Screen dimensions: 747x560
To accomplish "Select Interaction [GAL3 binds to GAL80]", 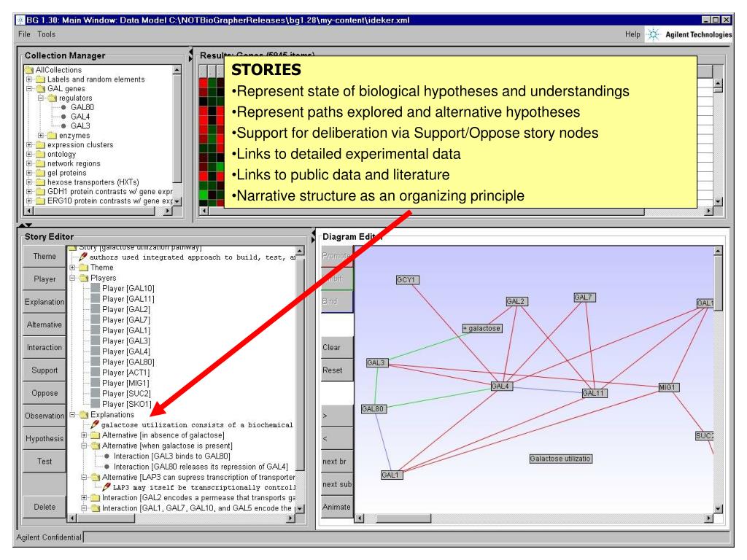I will pyautogui.click(x=171, y=456).
